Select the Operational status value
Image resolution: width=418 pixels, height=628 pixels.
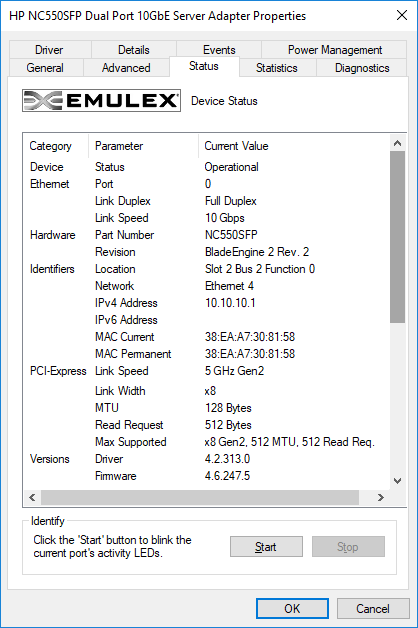pos(231,167)
